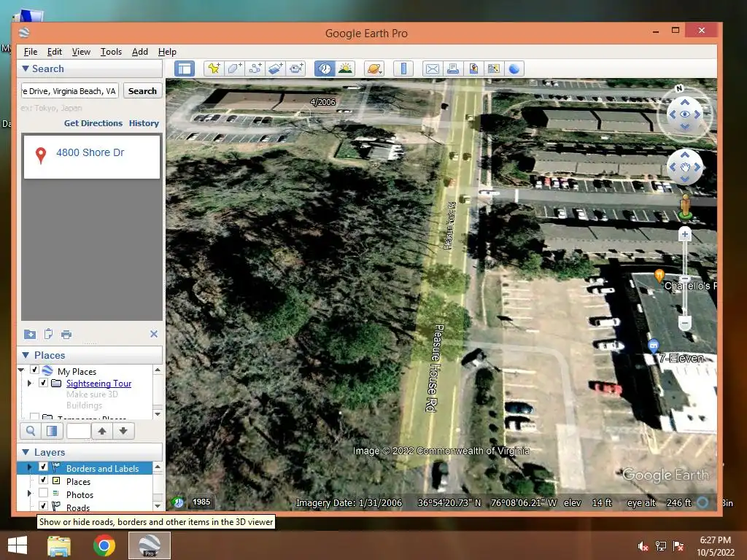Expand the Sightseeing Tour folder

tap(29, 383)
